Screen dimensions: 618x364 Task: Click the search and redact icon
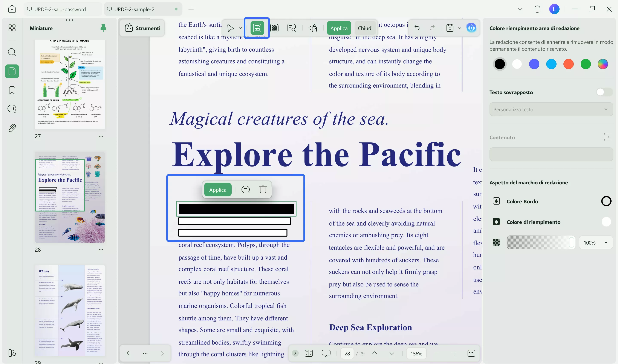click(x=291, y=28)
